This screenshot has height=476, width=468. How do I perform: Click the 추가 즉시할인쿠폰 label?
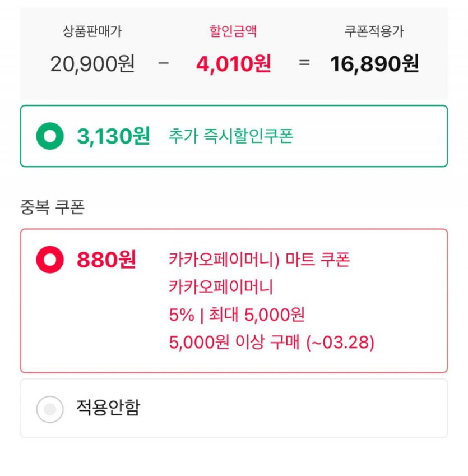point(231,136)
